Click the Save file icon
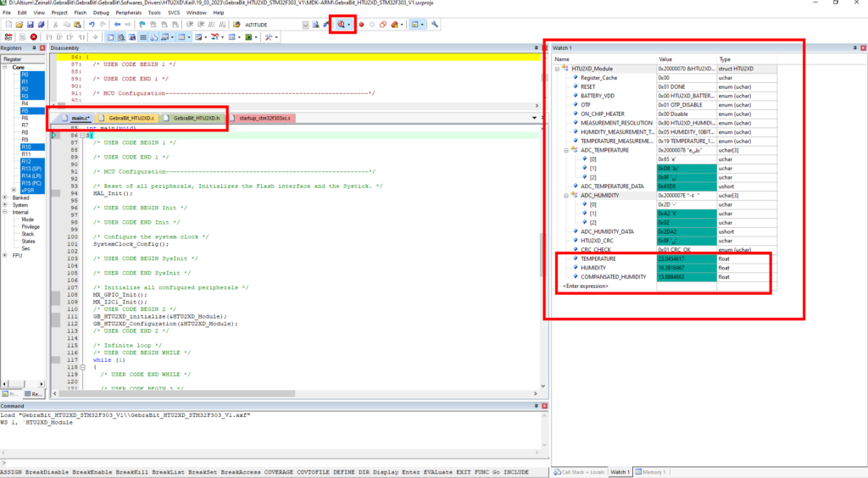This screenshot has width=868, height=478. [30, 25]
